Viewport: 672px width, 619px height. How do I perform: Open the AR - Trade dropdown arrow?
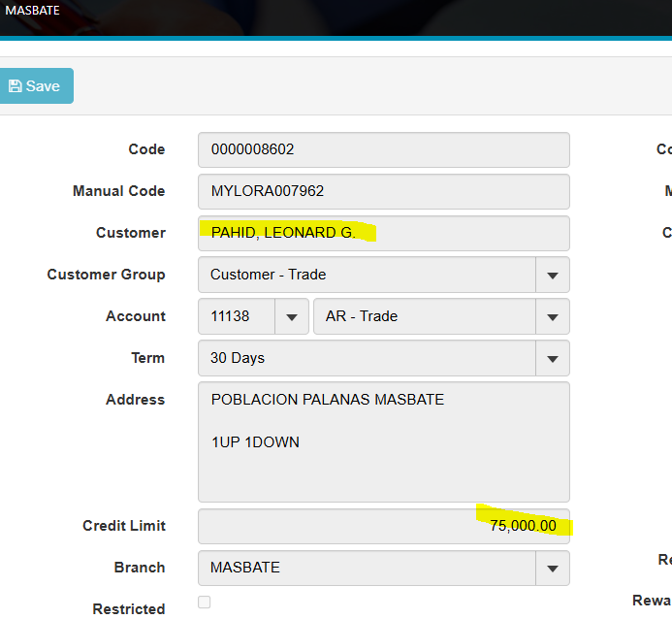coord(553,317)
